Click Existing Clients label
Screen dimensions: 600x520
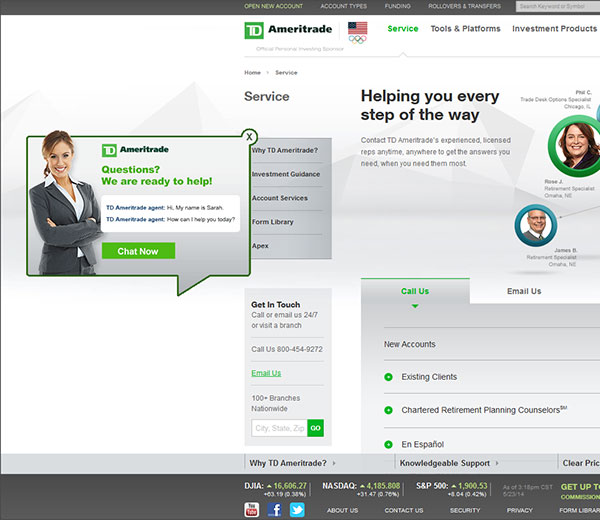click(x=429, y=377)
